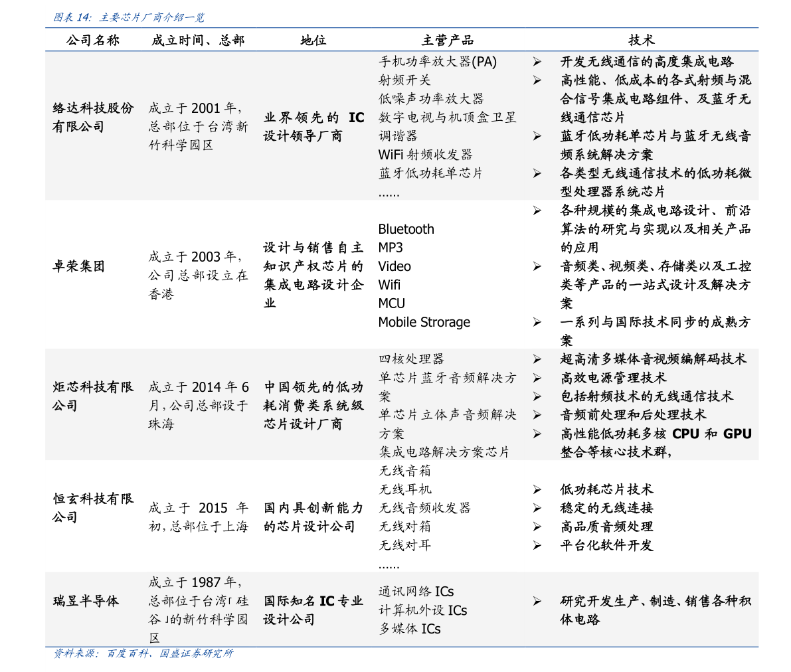The height and width of the screenshot is (672, 791).
Task: Select the 成立时间、总部 column header
Action: 198,40
